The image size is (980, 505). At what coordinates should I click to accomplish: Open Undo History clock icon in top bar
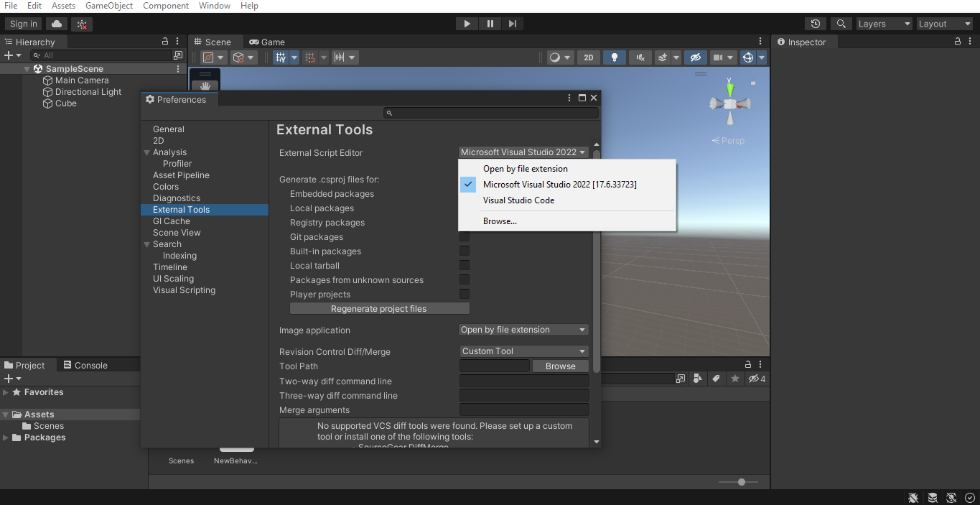tap(816, 23)
